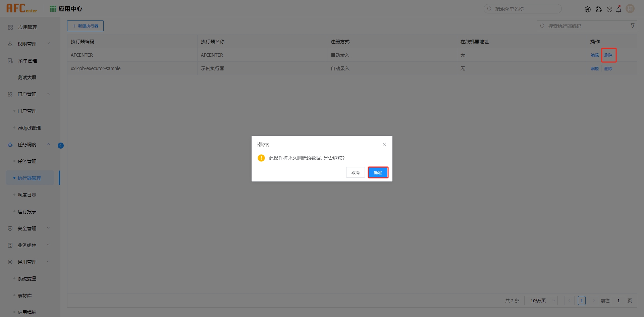Click the 安全管理 shield icon
Screen dimensions: 644x317
tap(10, 228)
